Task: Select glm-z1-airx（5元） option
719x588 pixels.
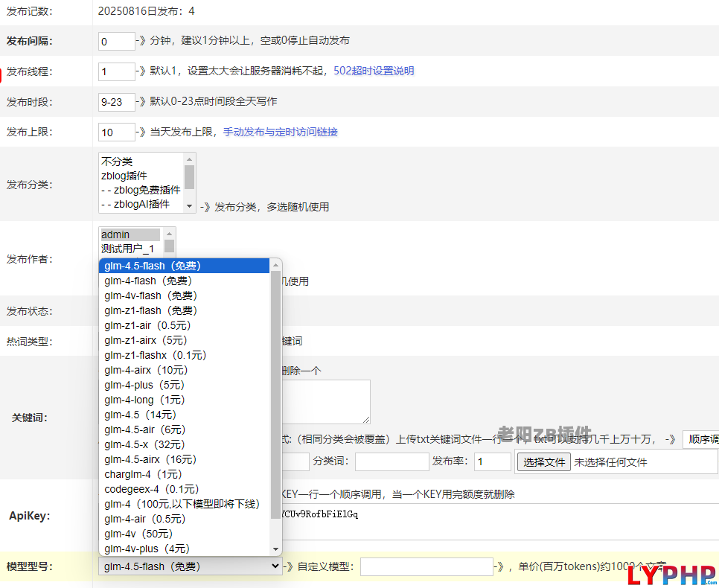Action: click(x=184, y=340)
